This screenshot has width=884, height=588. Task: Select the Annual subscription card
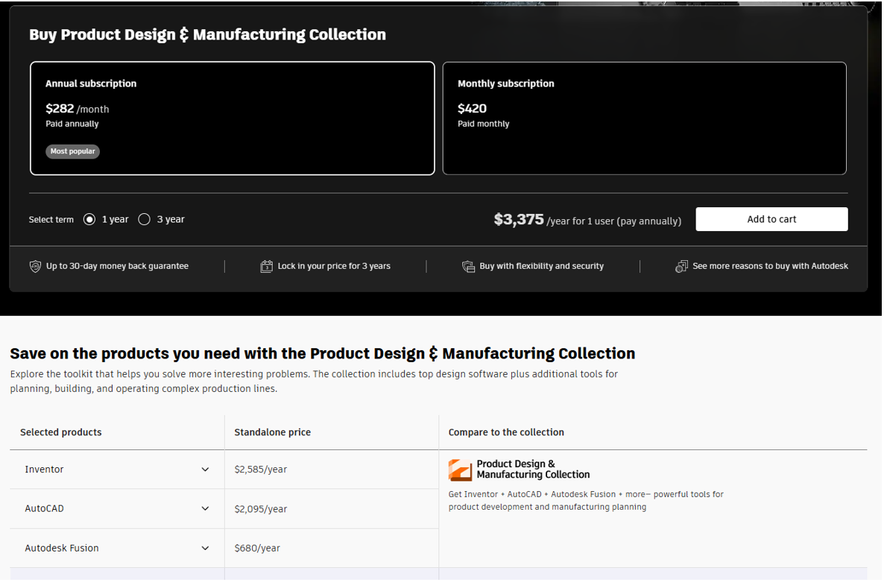tap(233, 118)
